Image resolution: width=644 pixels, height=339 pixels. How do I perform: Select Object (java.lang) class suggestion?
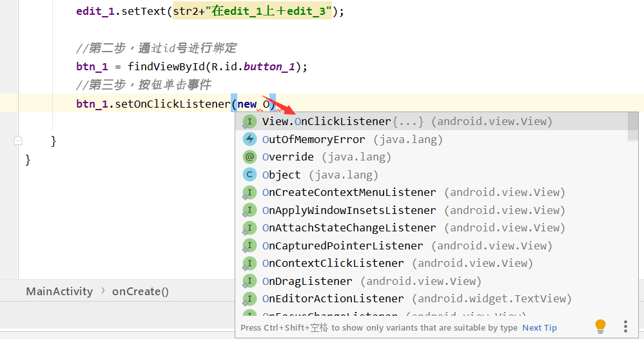[x=431, y=175]
